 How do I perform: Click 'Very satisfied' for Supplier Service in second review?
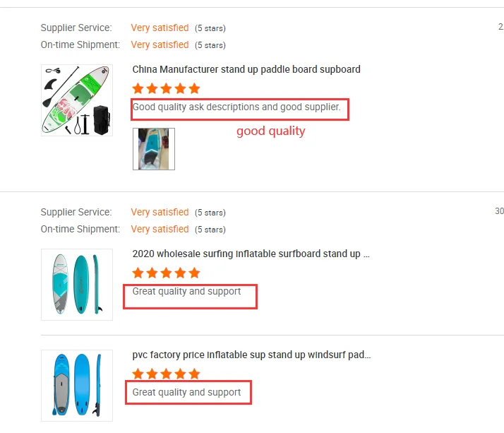pyautogui.click(x=160, y=212)
